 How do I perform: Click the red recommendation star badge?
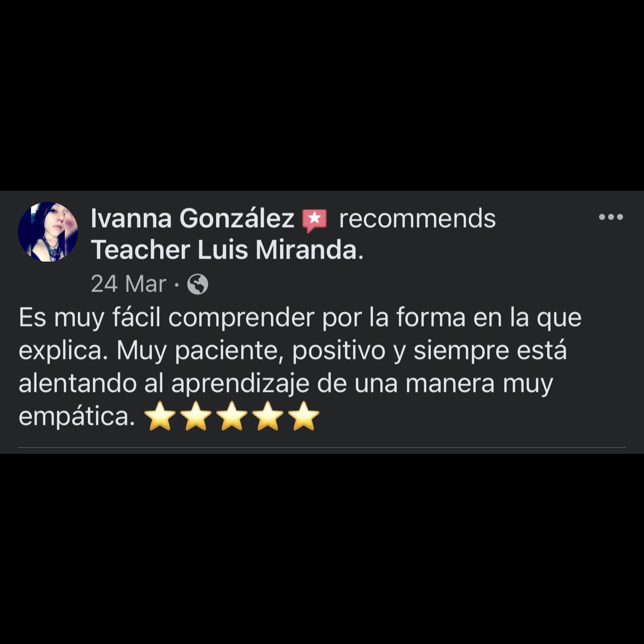pos(315,220)
